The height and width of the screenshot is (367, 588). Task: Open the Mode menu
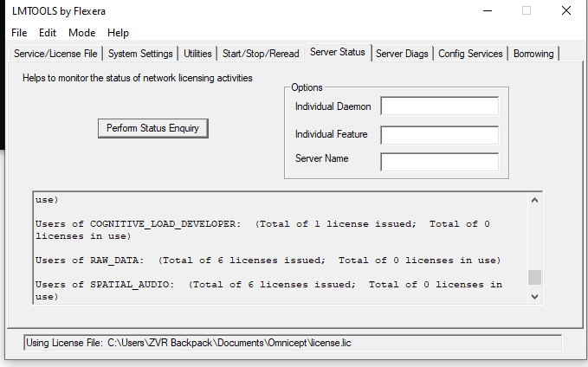tap(82, 33)
